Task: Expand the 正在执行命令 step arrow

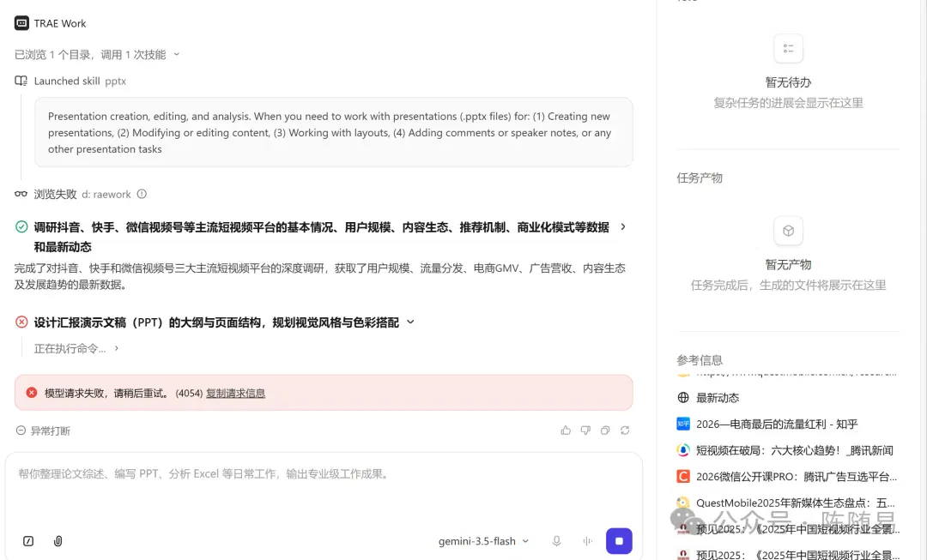Action: [x=117, y=348]
